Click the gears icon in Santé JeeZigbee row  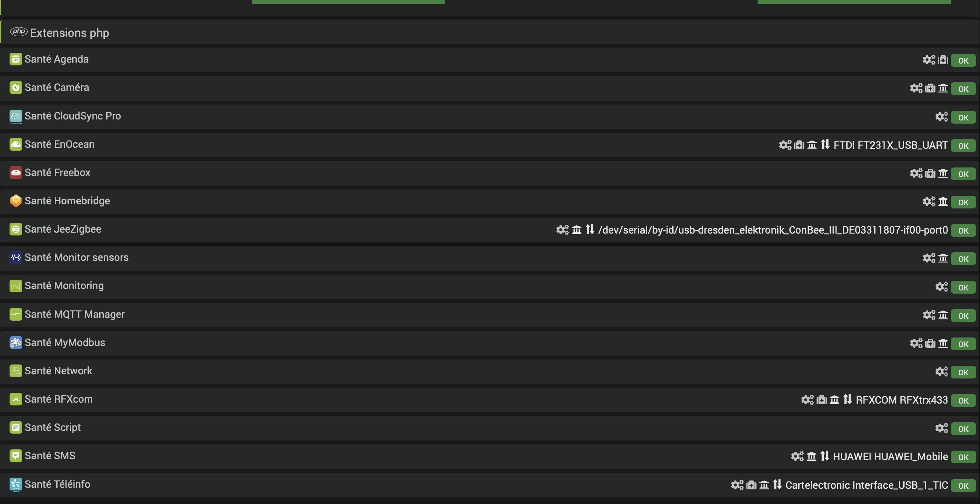(562, 229)
